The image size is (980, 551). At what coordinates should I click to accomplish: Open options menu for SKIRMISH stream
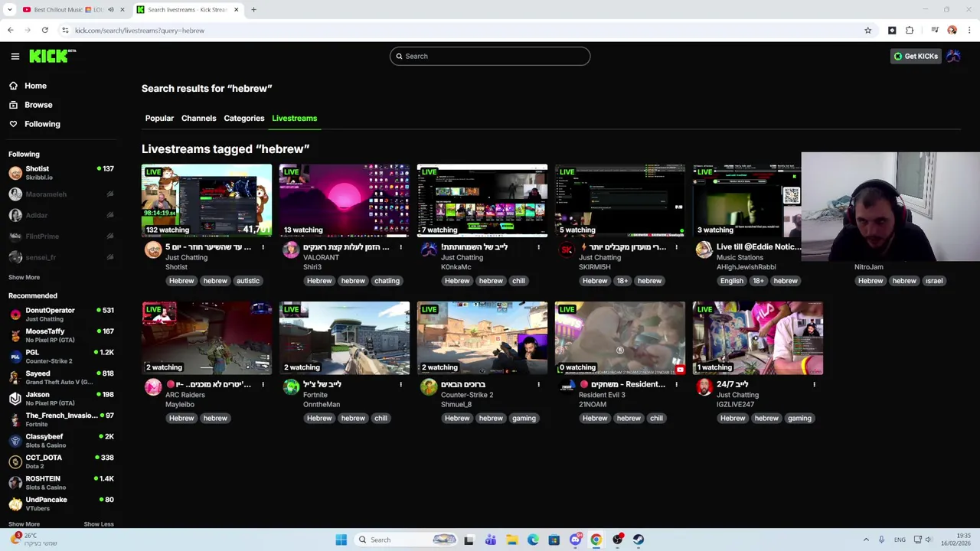[676, 247]
